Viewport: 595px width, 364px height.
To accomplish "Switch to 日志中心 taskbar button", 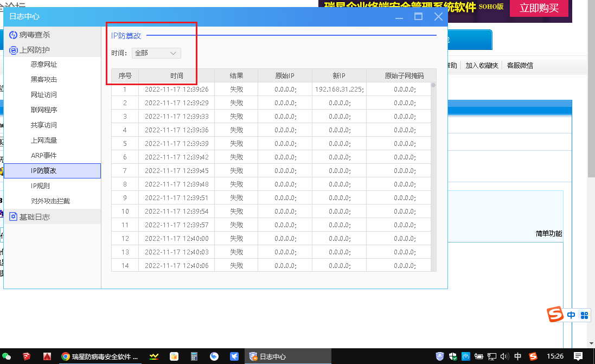I will (x=288, y=356).
